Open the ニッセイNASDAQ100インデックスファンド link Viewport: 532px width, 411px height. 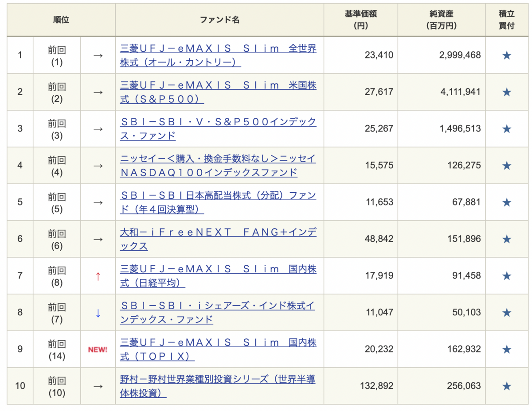coord(218,166)
